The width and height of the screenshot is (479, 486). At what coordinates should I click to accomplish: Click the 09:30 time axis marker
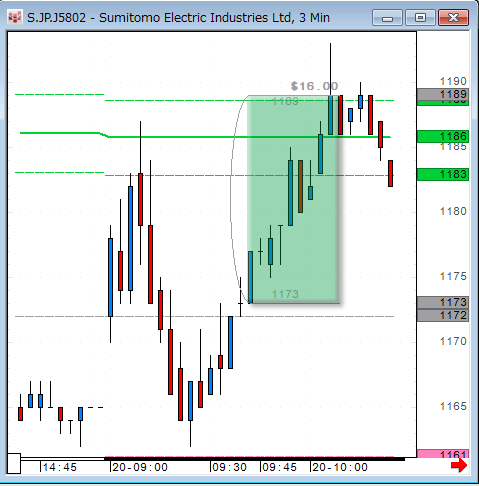click(x=230, y=467)
